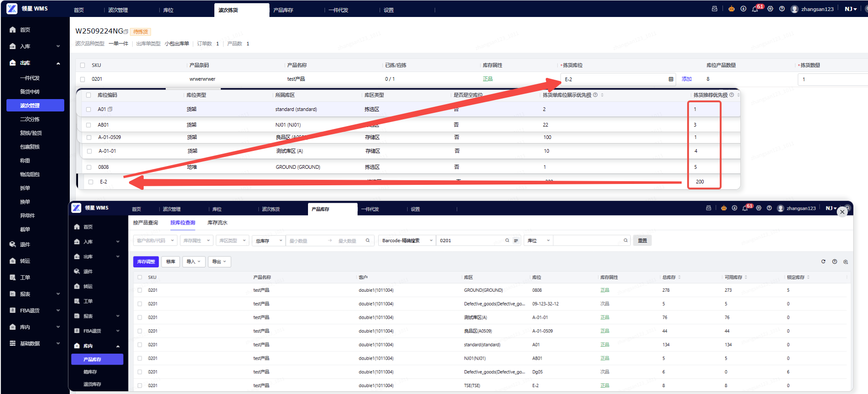The width and height of the screenshot is (868, 394).
Task: Click the blue 库存调整 button
Action: tap(146, 261)
